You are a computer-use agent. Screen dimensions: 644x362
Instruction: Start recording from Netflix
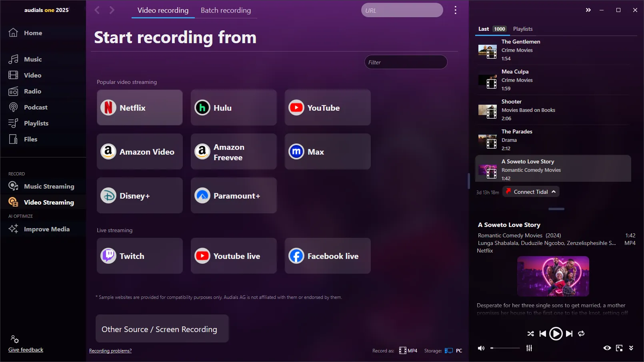(x=140, y=107)
